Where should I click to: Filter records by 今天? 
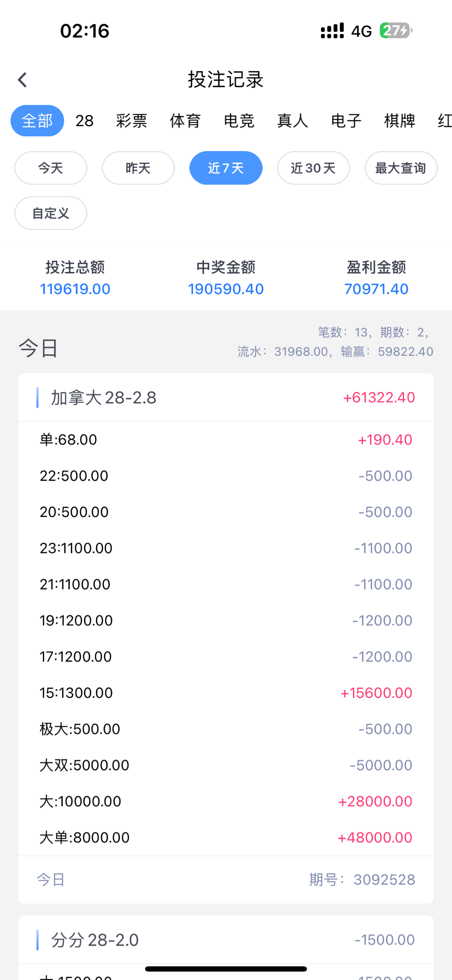click(51, 168)
